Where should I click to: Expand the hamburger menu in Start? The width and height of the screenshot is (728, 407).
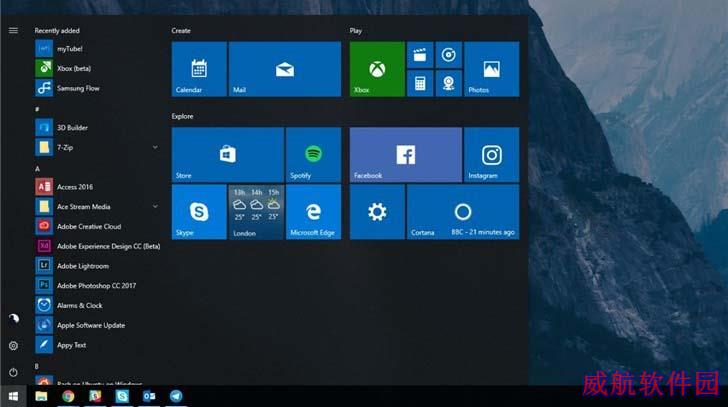tap(13, 31)
